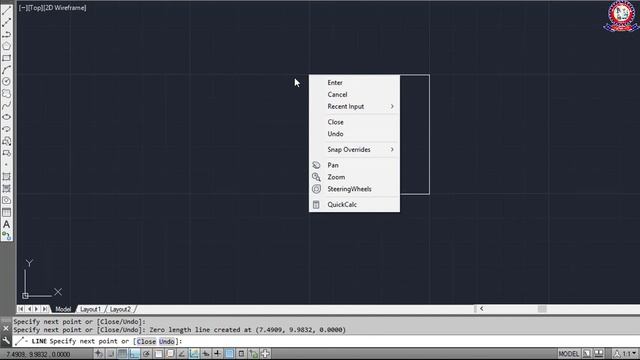Select the Polygon tool

(7, 46)
